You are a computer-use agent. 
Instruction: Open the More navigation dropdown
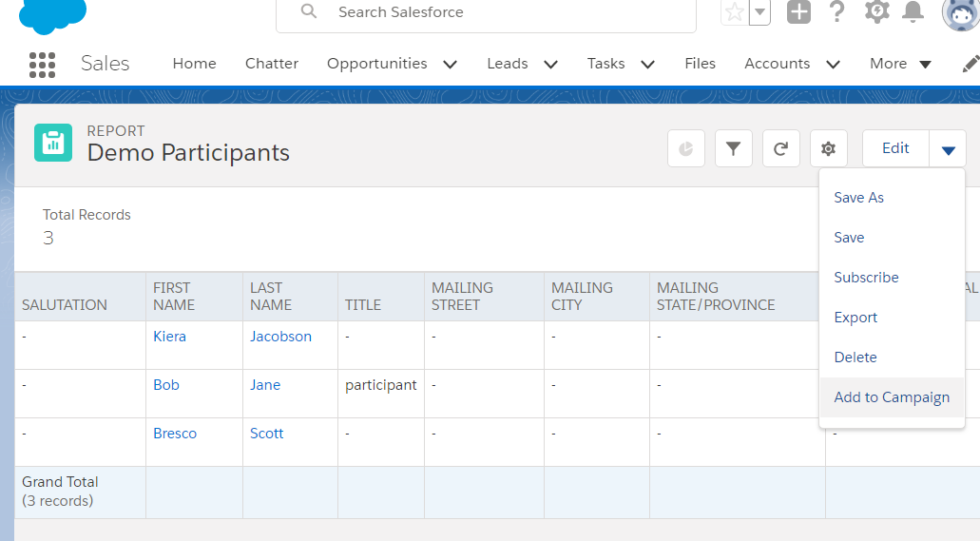pos(900,64)
